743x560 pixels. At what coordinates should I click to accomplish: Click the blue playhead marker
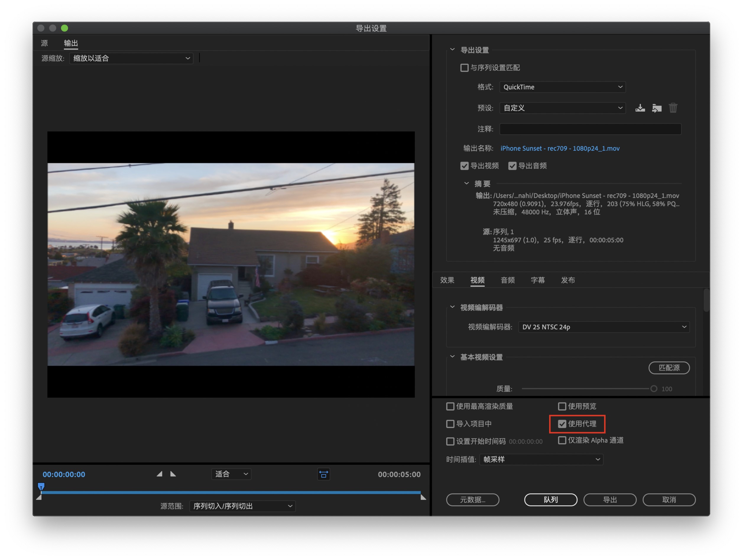point(41,486)
